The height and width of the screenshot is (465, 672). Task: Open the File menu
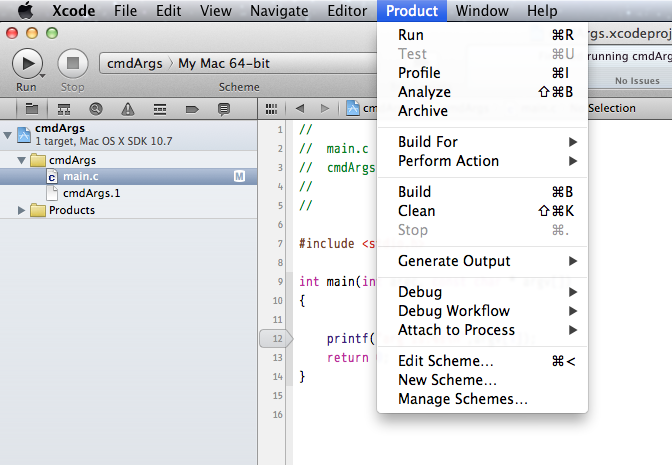(126, 11)
